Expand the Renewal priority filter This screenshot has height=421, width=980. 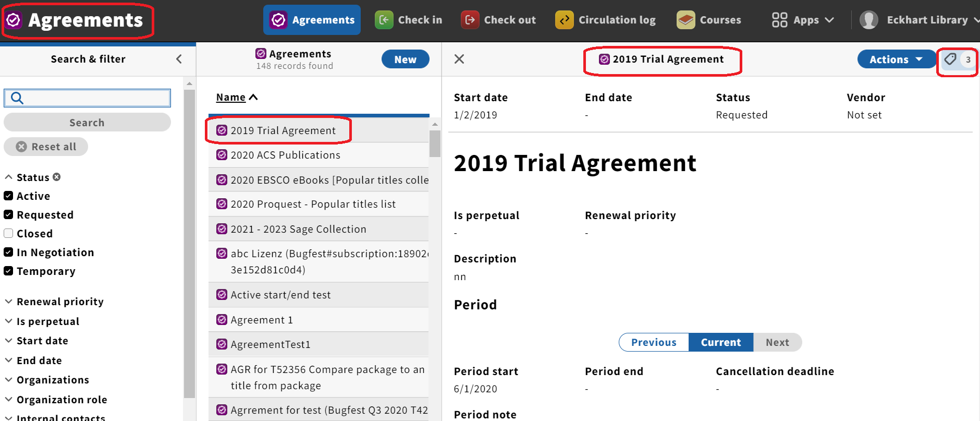pyautogui.click(x=54, y=302)
